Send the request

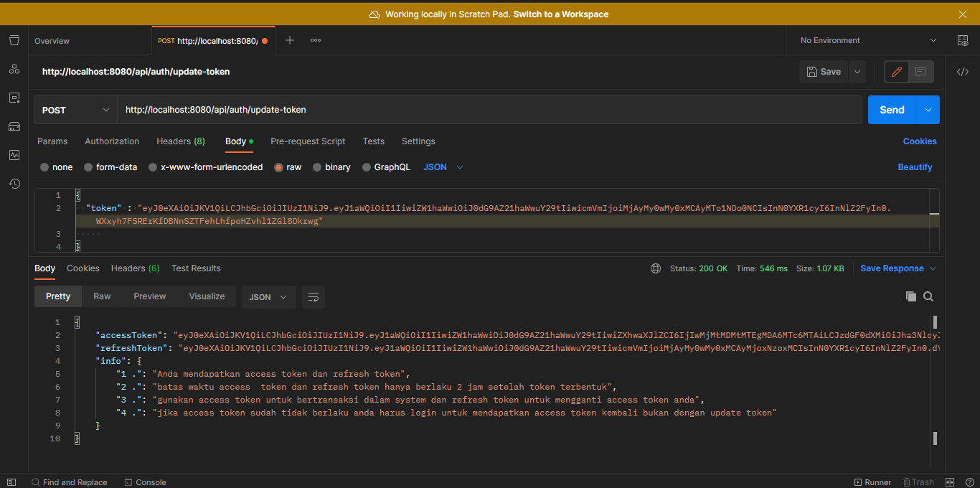point(892,110)
